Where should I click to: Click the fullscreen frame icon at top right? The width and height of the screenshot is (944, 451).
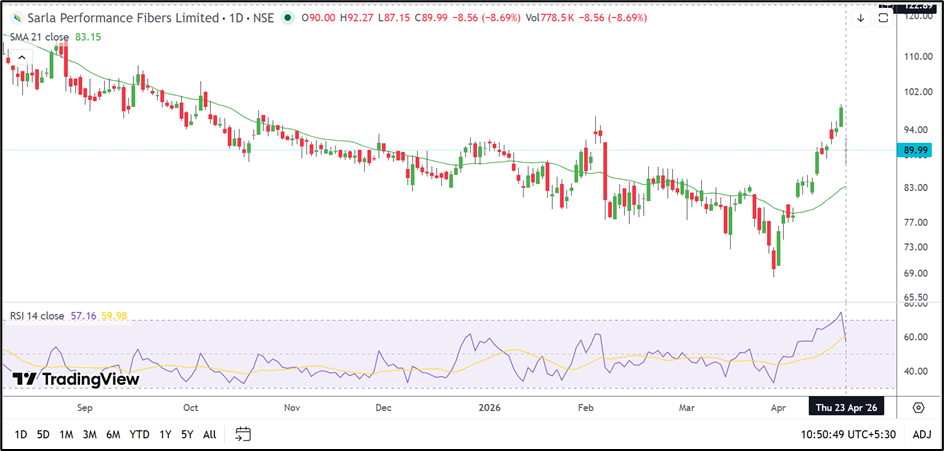pos(883,18)
